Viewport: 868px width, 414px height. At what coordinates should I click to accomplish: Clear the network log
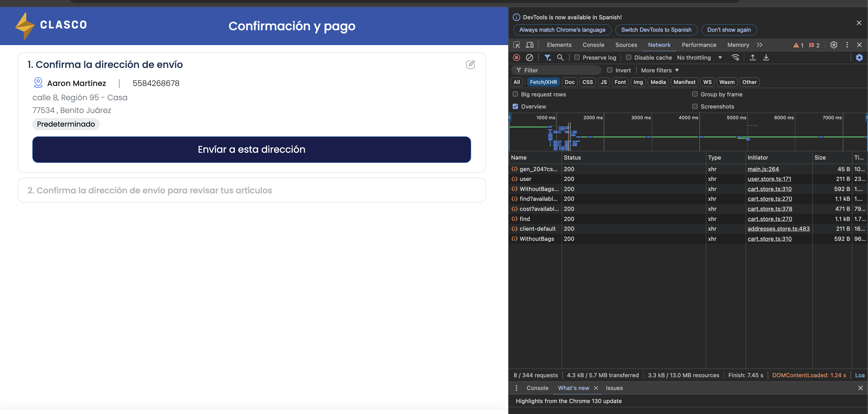pyautogui.click(x=529, y=58)
